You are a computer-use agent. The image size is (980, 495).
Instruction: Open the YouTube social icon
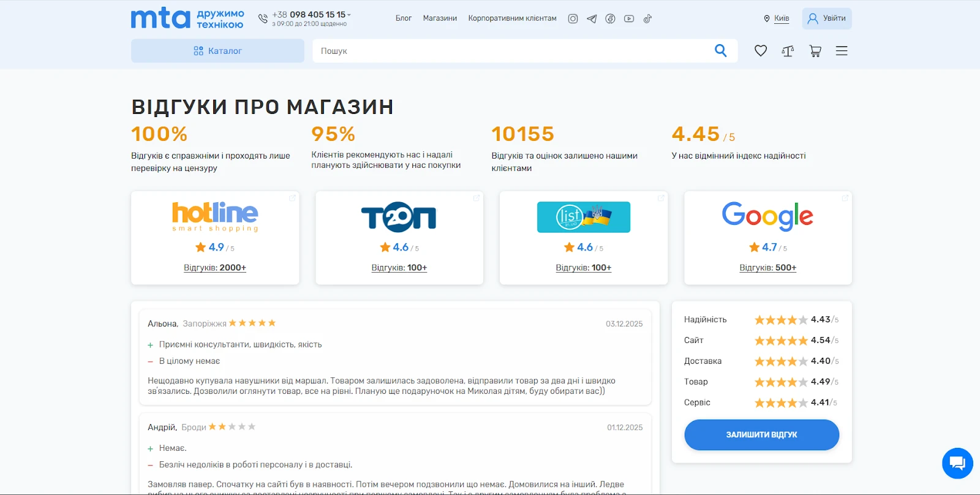[629, 18]
